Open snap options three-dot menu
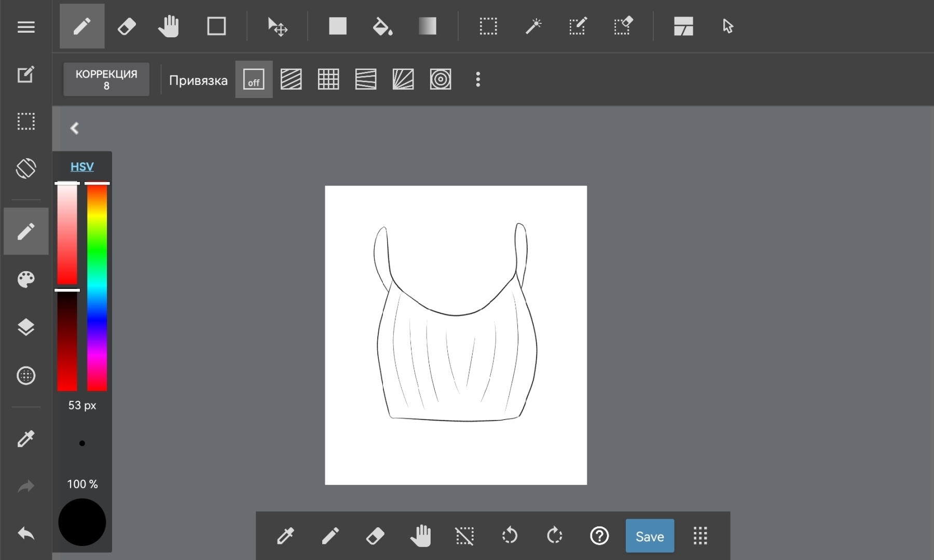The width and height of the screenshot is (934, 560). (x=478, y=80)
